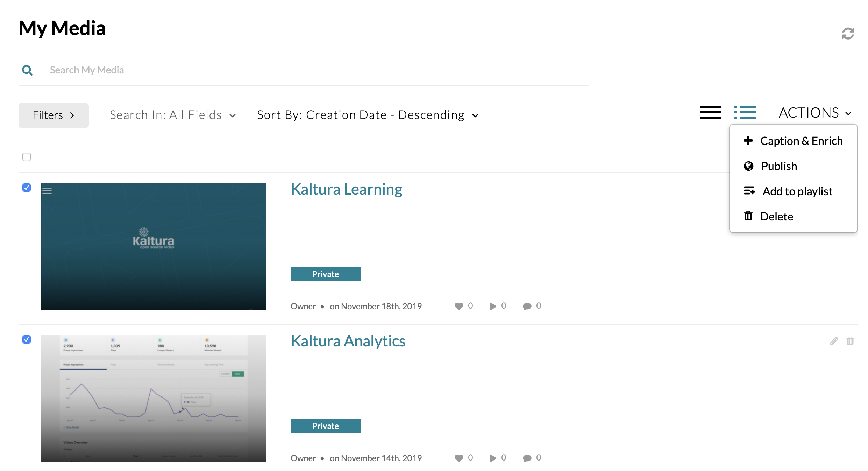868x471 pixels.
Task: Switch to detailed list view icon
Action: tap(745, 113)
